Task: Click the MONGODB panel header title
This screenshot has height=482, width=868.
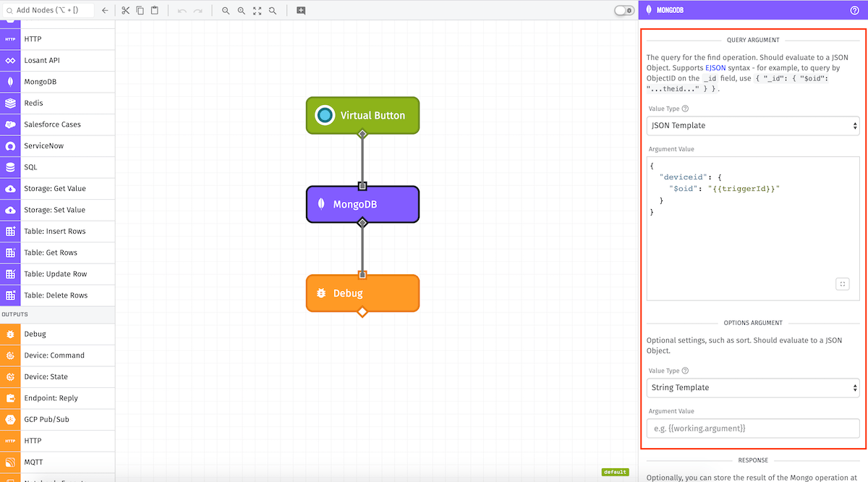Action: [x=670, y=11]
